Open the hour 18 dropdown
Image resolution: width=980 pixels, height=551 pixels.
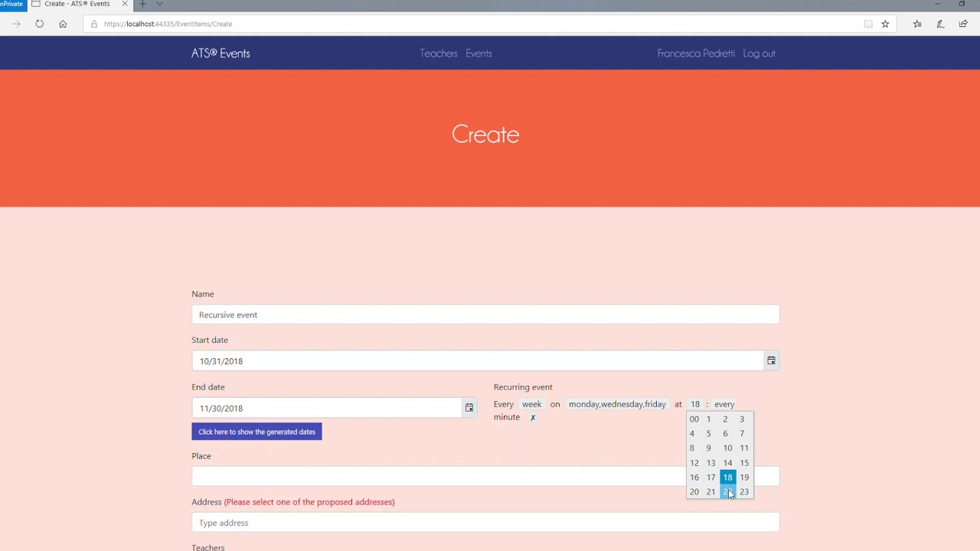694,404
